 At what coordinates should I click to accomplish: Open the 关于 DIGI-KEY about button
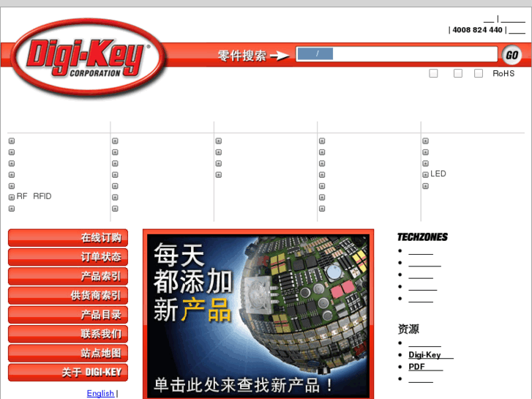click(x=68, y=372)
